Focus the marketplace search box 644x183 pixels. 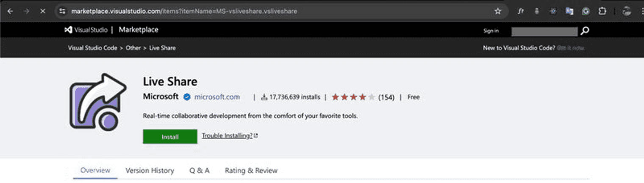pos(544,31)
